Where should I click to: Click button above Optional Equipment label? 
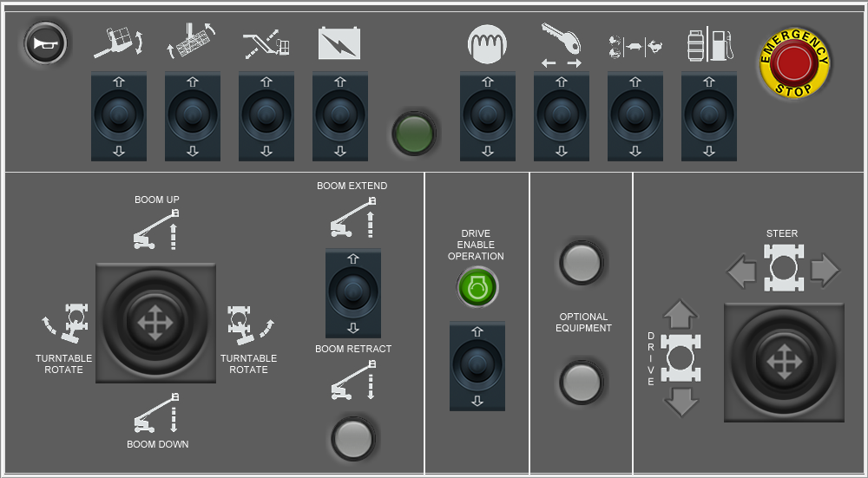[581, 262]
